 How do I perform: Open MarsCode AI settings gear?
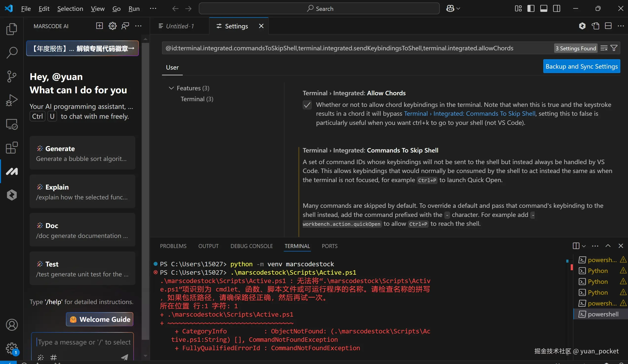pyautogui.click(x=112, y=26)
